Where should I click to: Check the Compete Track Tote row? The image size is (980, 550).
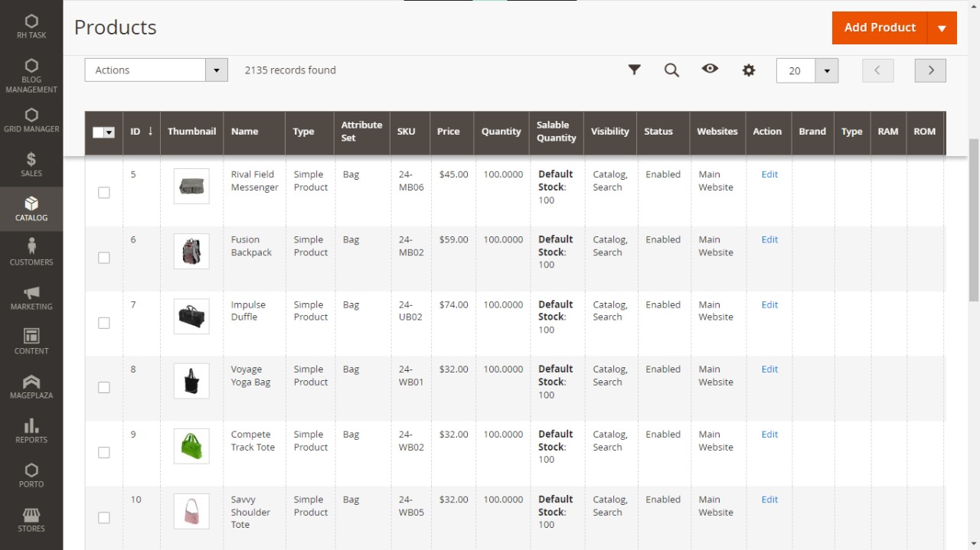click(x=104, y=453)
